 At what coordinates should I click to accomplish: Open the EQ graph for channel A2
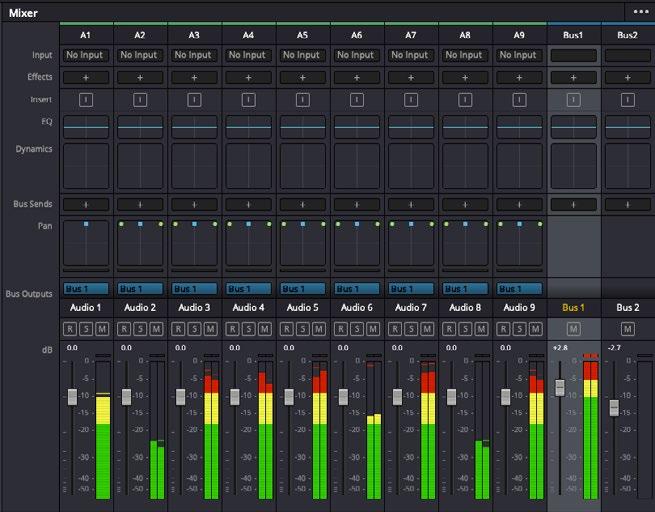(140, 127)
